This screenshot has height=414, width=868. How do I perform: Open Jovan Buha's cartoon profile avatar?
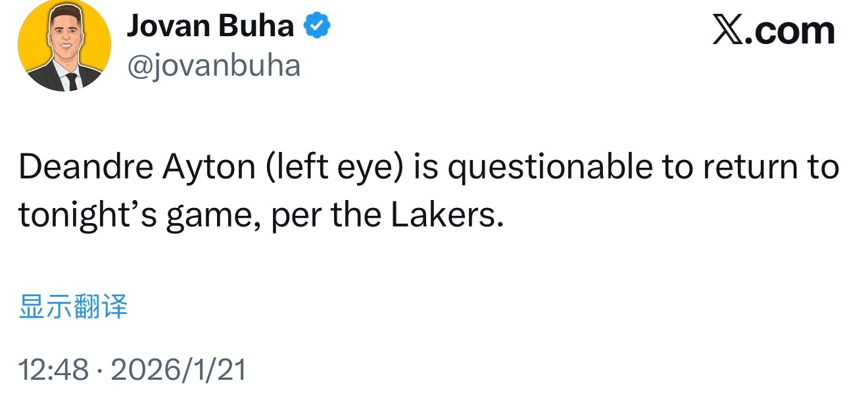tap(64, 46)
